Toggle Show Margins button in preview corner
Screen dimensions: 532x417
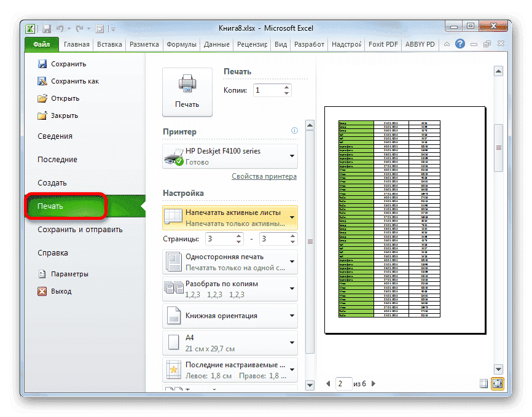pyautogui.click(x=483, y=384)
